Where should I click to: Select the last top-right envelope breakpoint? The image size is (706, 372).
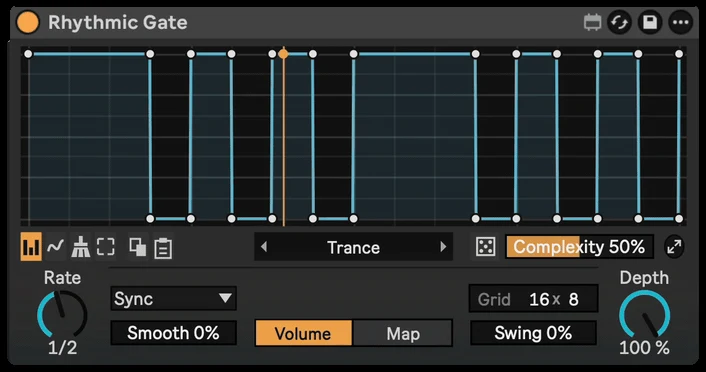(x=679, y=54)
